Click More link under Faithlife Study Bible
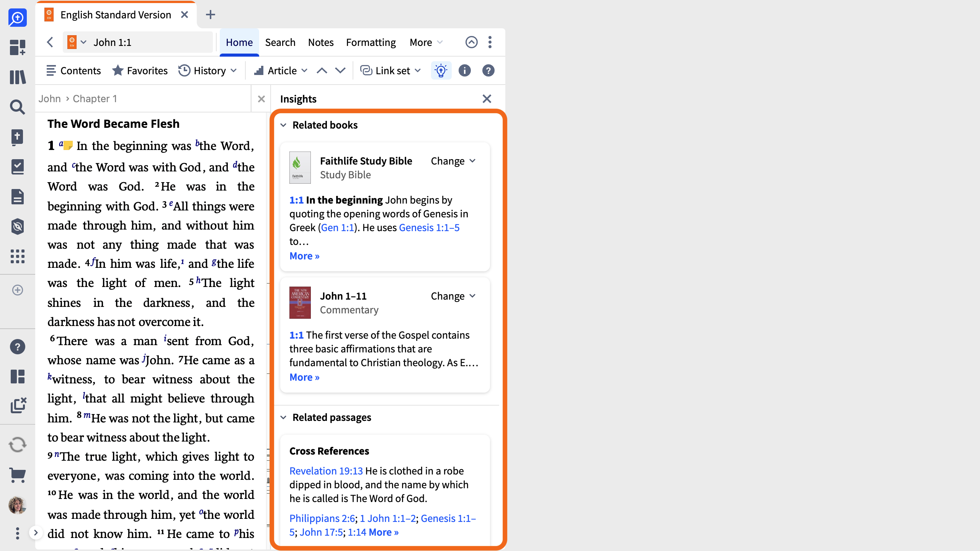980x551 pixels. coord(304,256)
